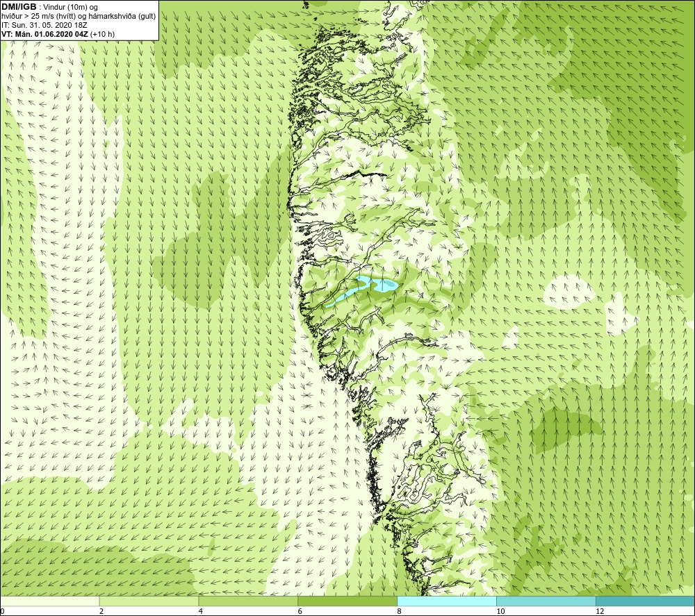The image size is (695, 616).
Task: Click the initial time 'IT: Sun. 31. 05. 2020 18Z' line
Action: [x=44, y=25]
